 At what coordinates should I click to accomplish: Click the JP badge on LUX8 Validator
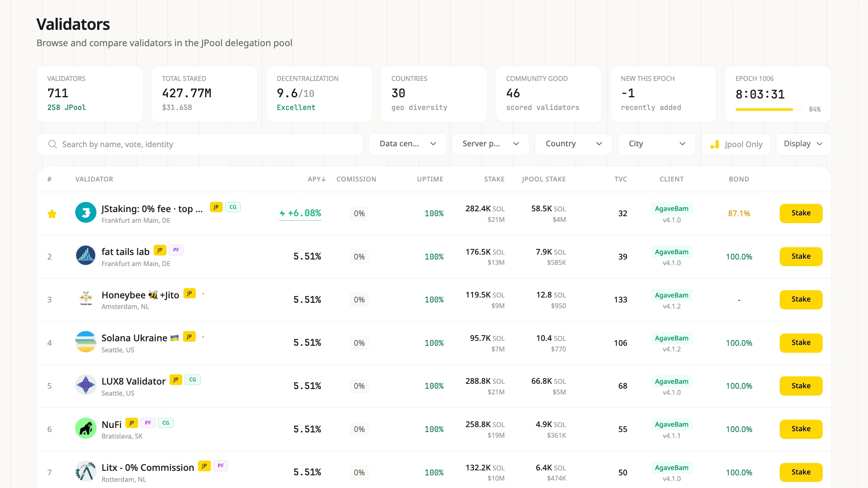tap(176, 380)
